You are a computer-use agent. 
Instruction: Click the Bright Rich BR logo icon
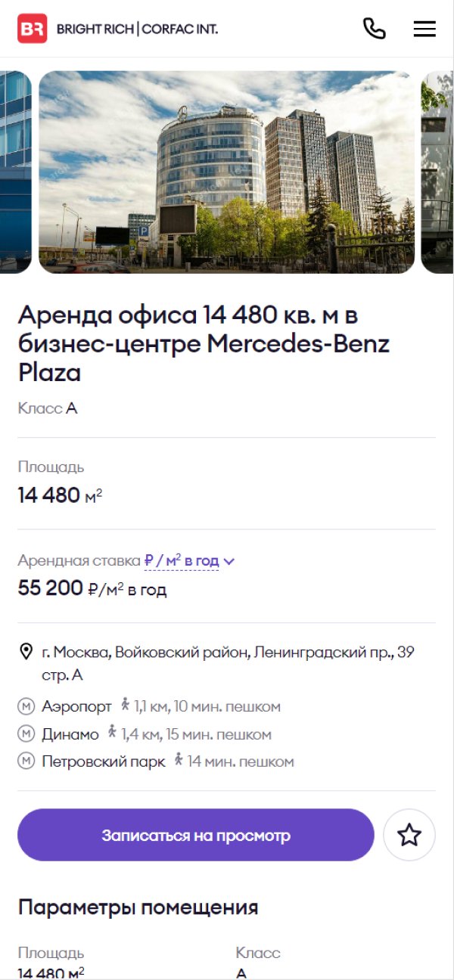tap(33, 29)
